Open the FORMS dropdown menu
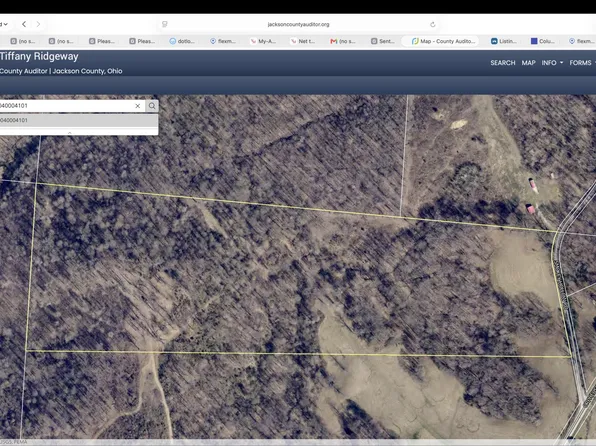Image resolution: width=596 pixels, height=446 pixels. 582,63
